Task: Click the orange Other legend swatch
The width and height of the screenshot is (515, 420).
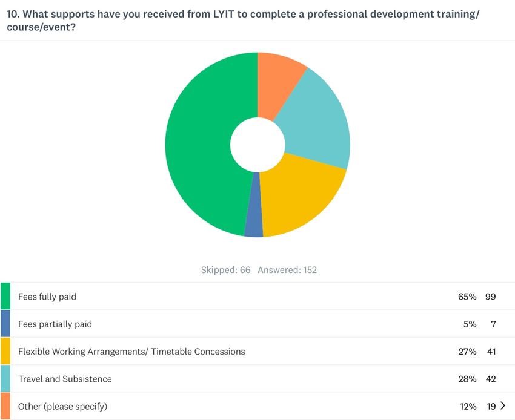Action: (5, 406)
